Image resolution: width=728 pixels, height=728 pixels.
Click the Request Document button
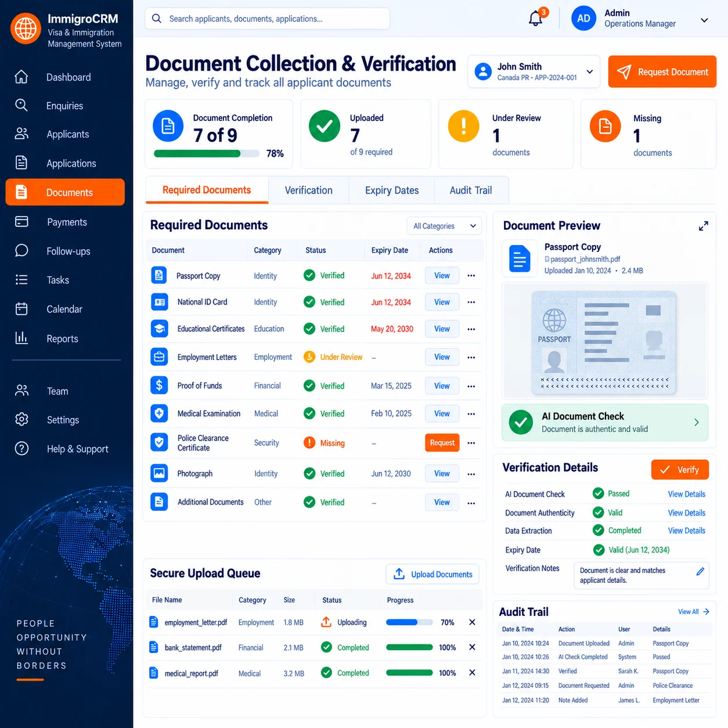point(662,71)
